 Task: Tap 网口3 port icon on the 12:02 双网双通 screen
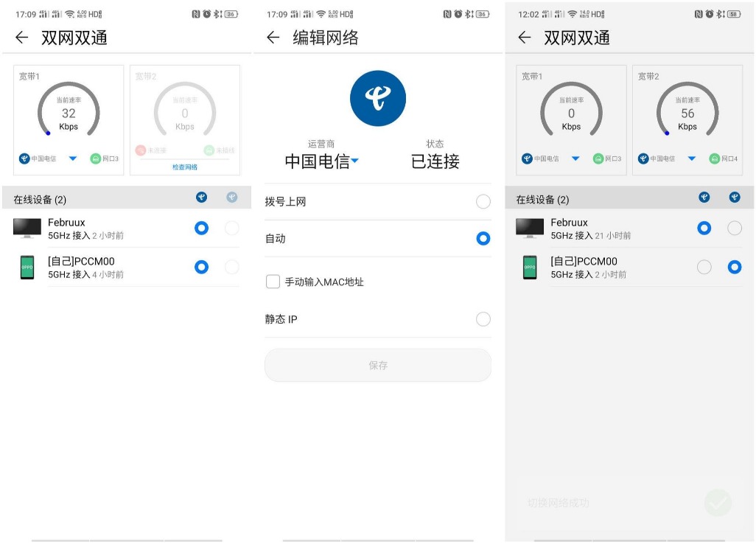[598, 158]
